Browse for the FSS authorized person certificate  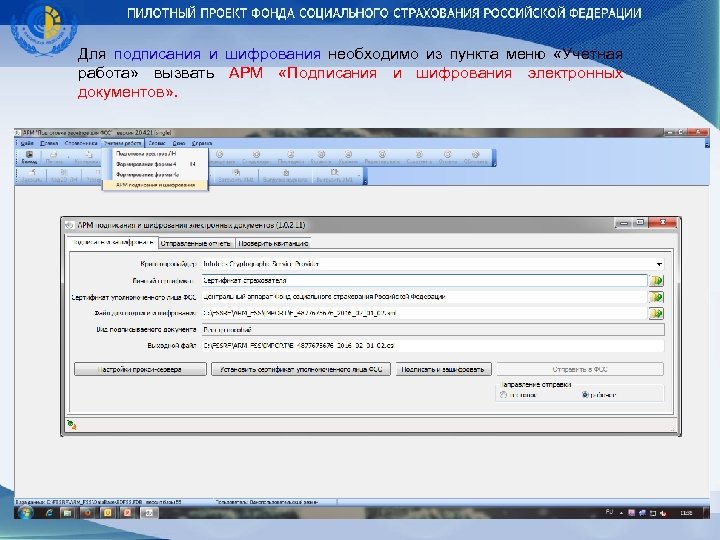click(x=656, y=297)
